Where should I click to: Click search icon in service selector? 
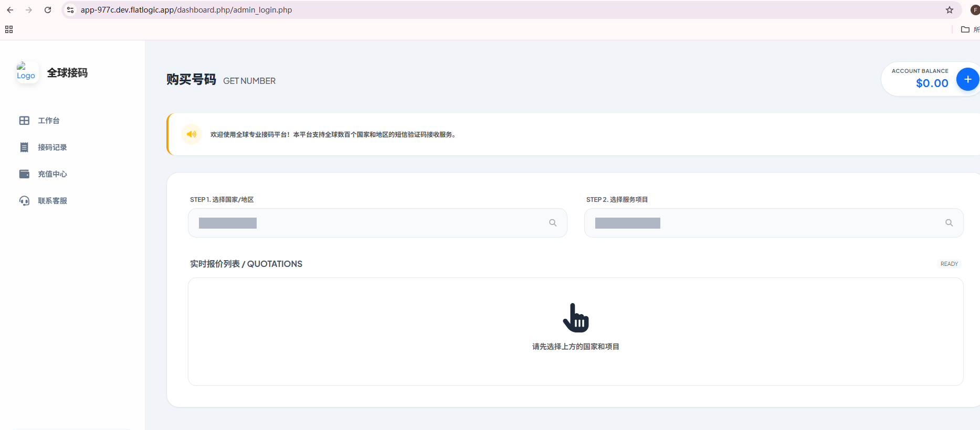pyautogui.click(x=949, y=223)
